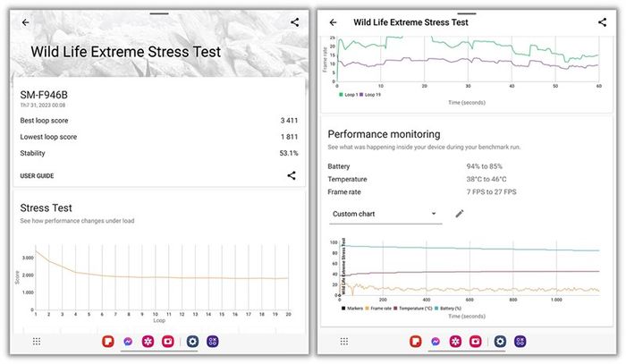Viewport: 626px width, 364px height.
Task: Open the red notes app in left taskbar
Action: tap(108, 342)
